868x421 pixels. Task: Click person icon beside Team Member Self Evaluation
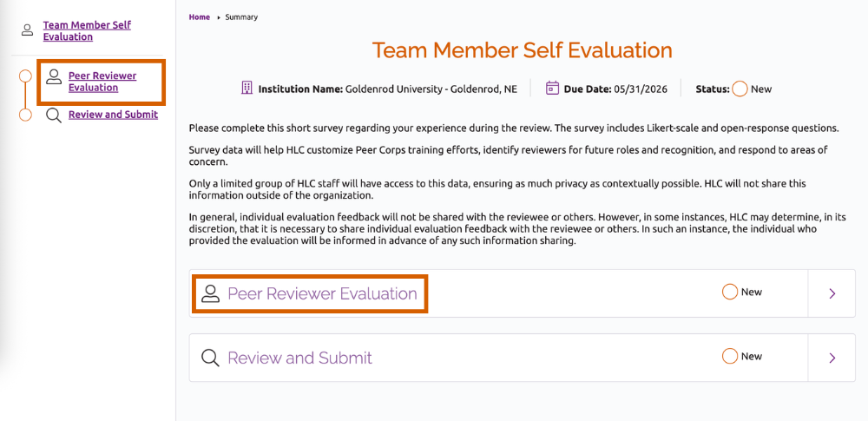(27, 30)
